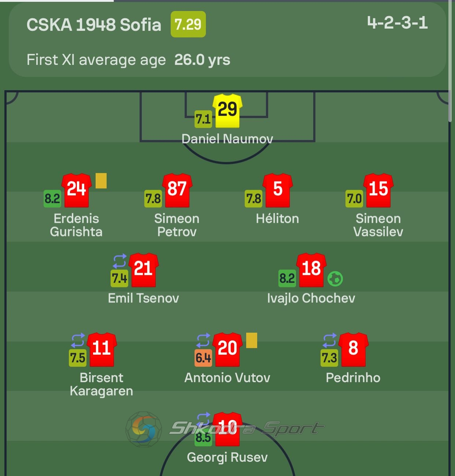455x476 pixels.
Task: Tap Ivajlo Chochev's green 8.2 rating badge
Action: pos(287,278)
